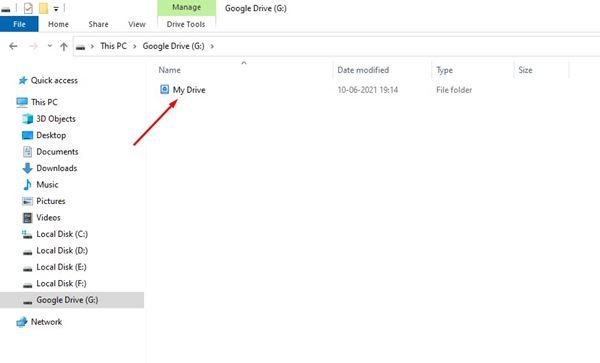Open the Drive Tools tab
Image resolution: width=600 pixels, height=363 pixels.
pos(186,24)
